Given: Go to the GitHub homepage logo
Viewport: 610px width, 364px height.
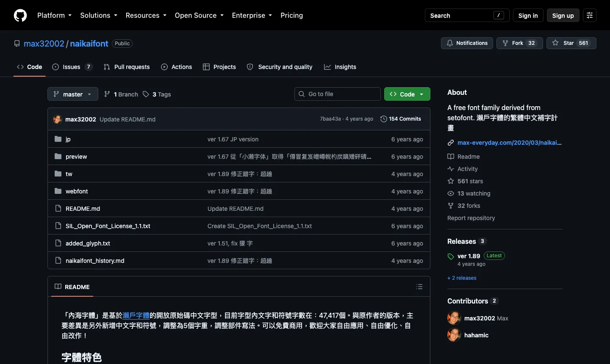Looking at the screenshot, I should (x=20, y=15).
